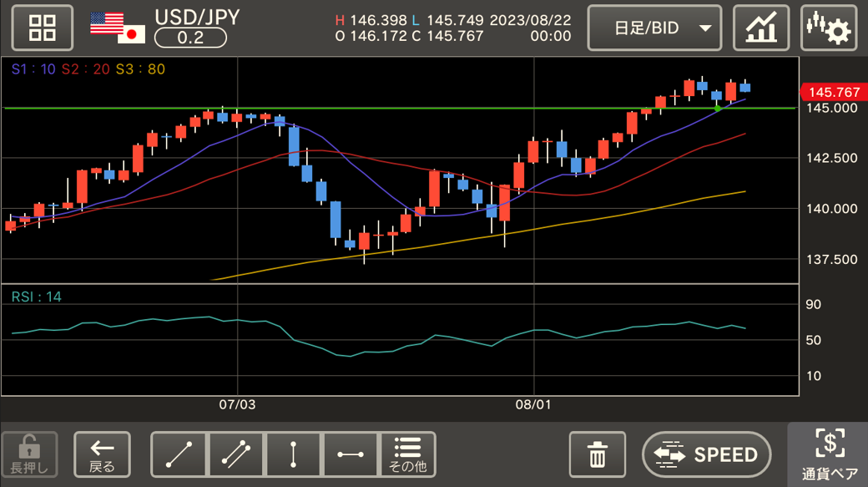
Task: Tap the 2023/08/22 date text
Action: click(x=530, y=21)
